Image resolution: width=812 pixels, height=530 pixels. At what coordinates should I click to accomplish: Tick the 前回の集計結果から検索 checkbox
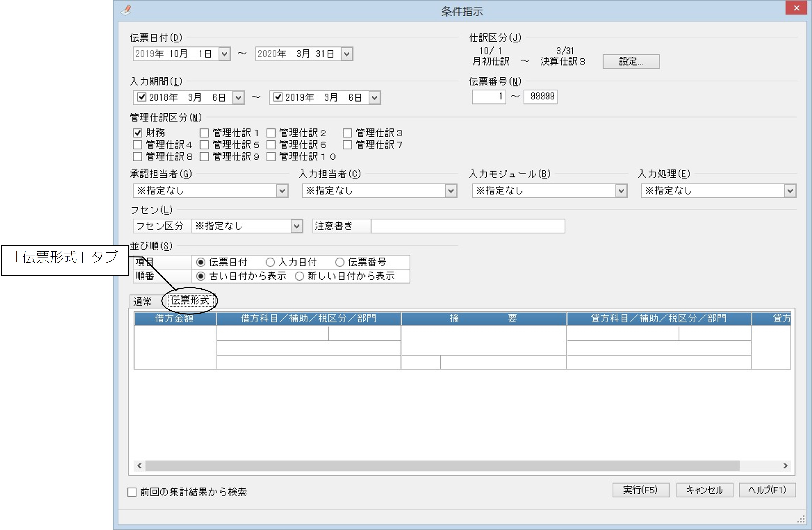pos(132,492)
